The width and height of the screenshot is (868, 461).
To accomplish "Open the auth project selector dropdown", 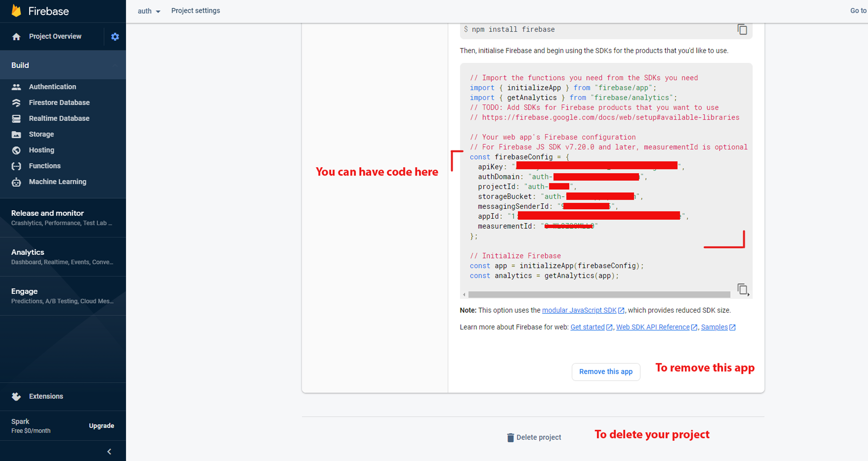I will [x=149, y=11].
